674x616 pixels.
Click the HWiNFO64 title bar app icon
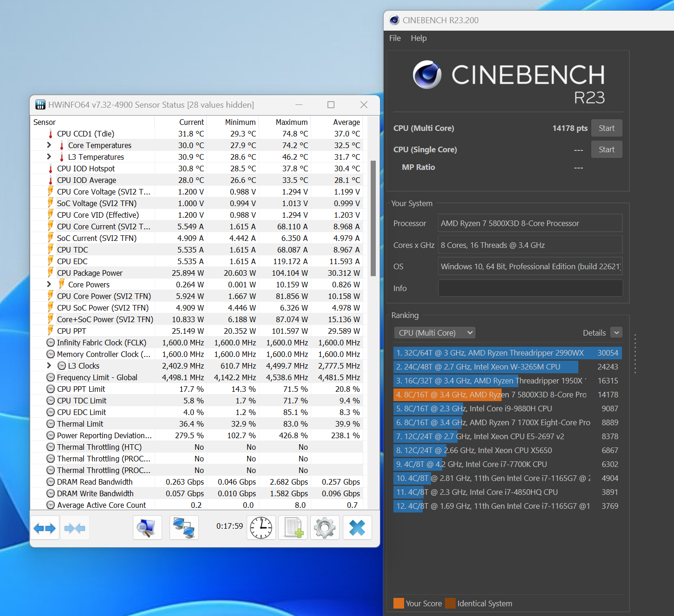click(40, 105)
